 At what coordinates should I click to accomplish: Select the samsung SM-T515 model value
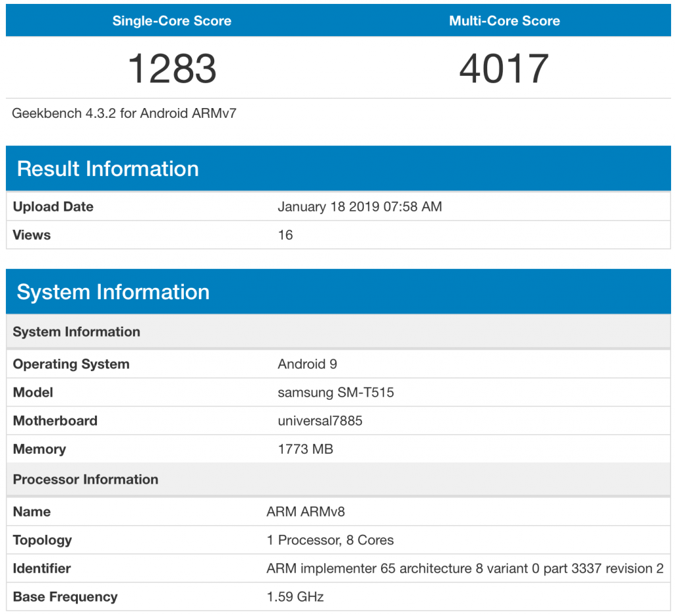coord(336,392)
